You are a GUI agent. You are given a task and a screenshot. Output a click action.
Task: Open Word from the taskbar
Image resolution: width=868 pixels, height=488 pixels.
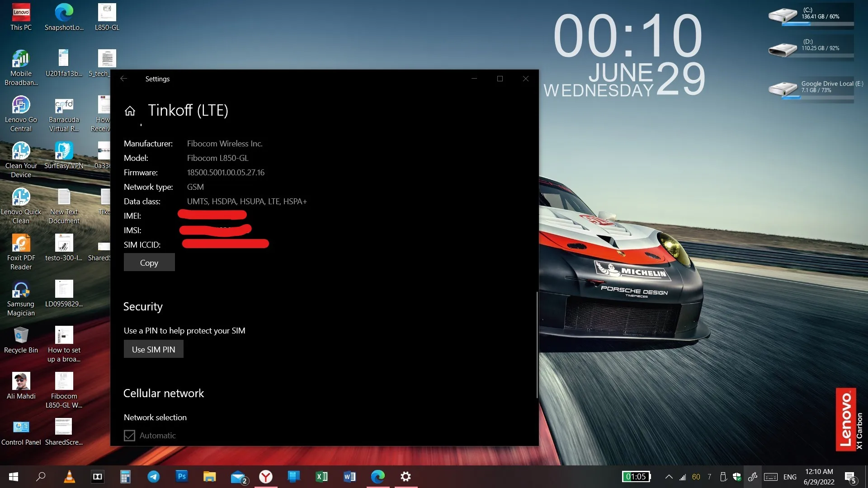coord(349,477)
